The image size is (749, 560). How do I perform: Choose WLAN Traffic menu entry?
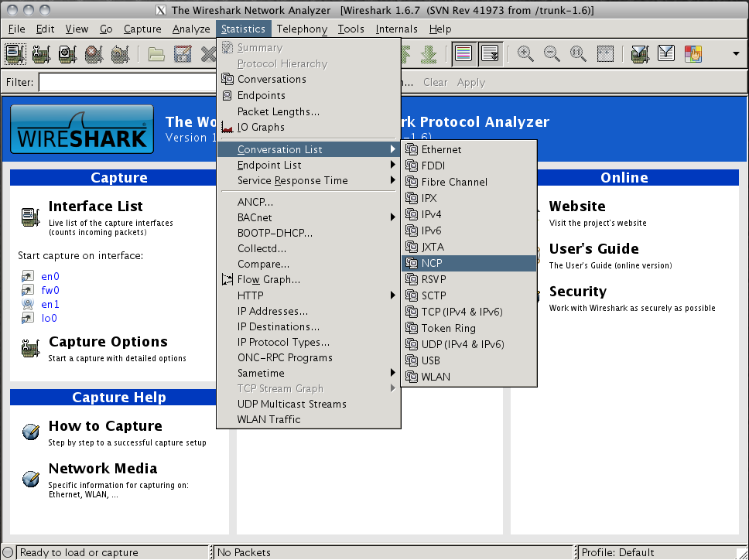(309, 419)
